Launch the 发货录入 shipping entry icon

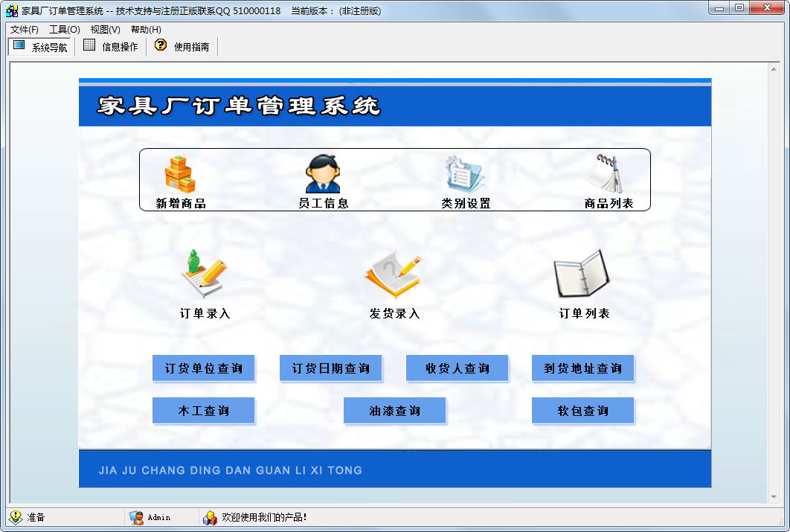click(x=394, y=276)
